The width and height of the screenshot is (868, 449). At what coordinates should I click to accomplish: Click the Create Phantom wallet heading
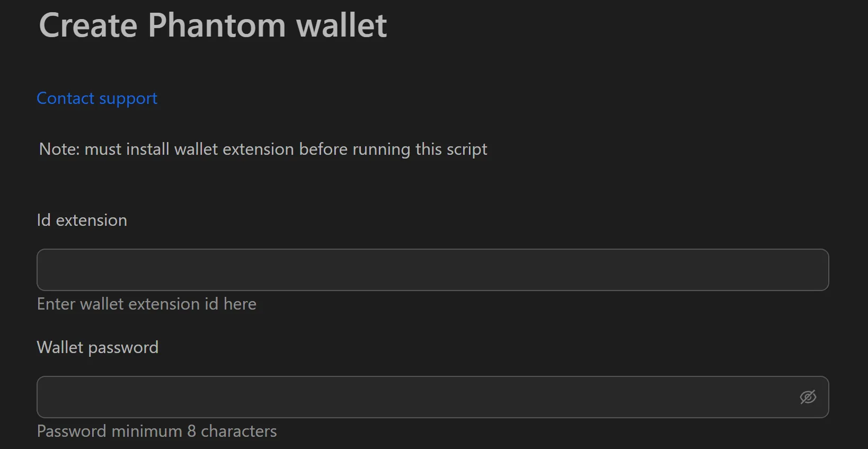[211, 25]
